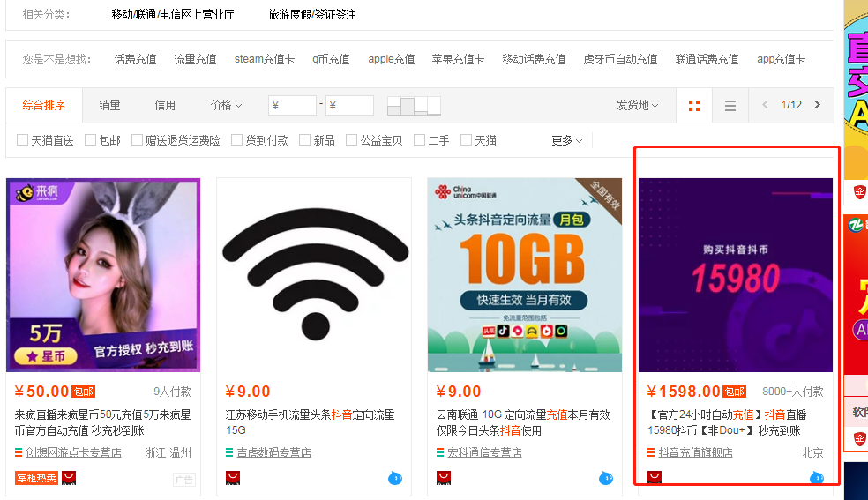
Task: Check the 天猫直送 checkbox
Action: pos(22,140)
